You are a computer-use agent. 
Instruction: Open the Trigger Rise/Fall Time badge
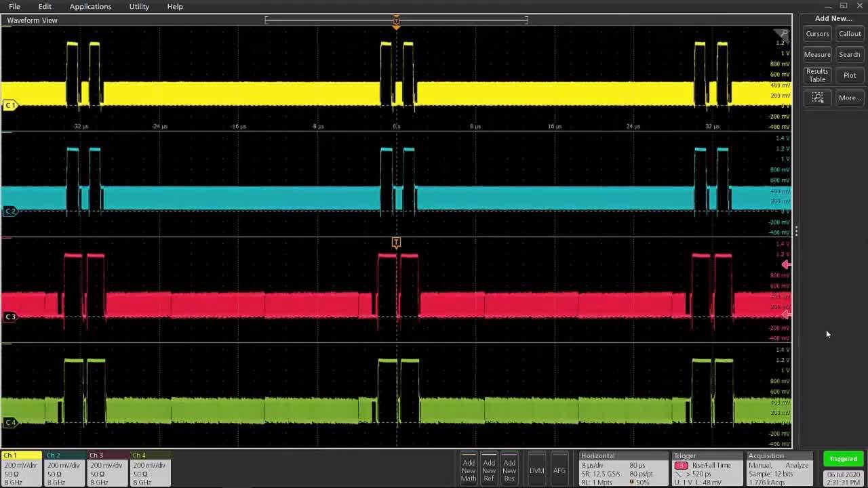(x=707, y=468)
